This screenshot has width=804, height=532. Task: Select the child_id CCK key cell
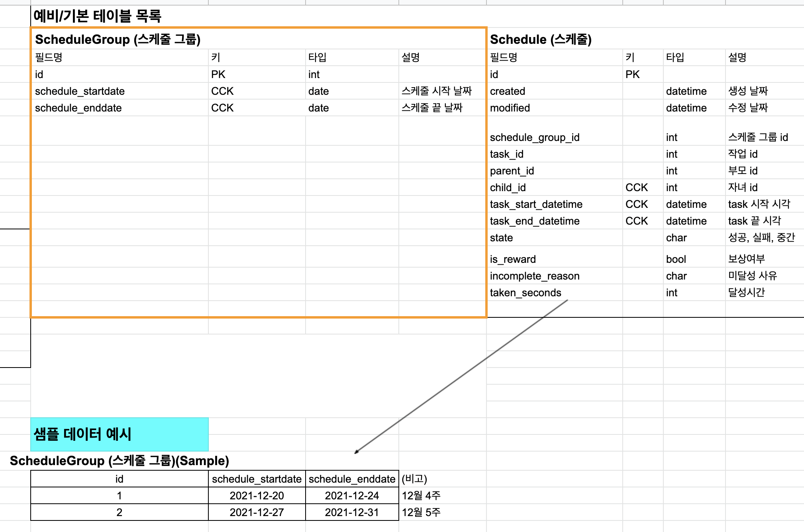click(x=636, y=188)
